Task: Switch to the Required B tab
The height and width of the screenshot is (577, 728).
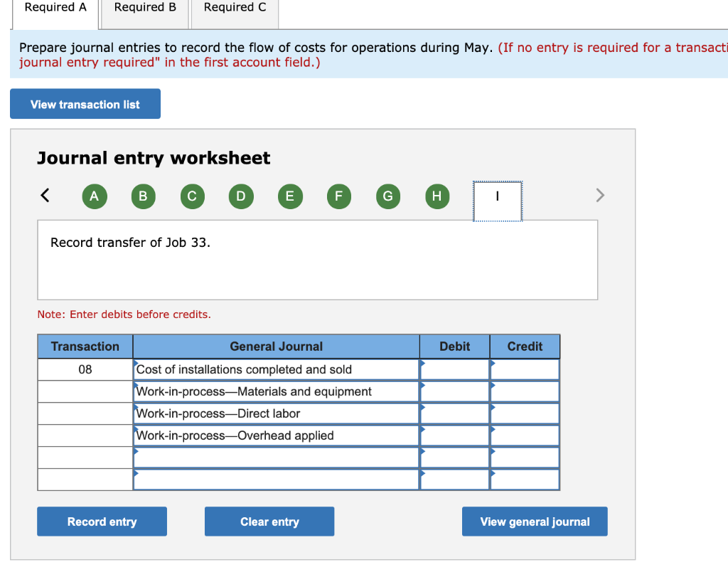Action: pos(144,7)
